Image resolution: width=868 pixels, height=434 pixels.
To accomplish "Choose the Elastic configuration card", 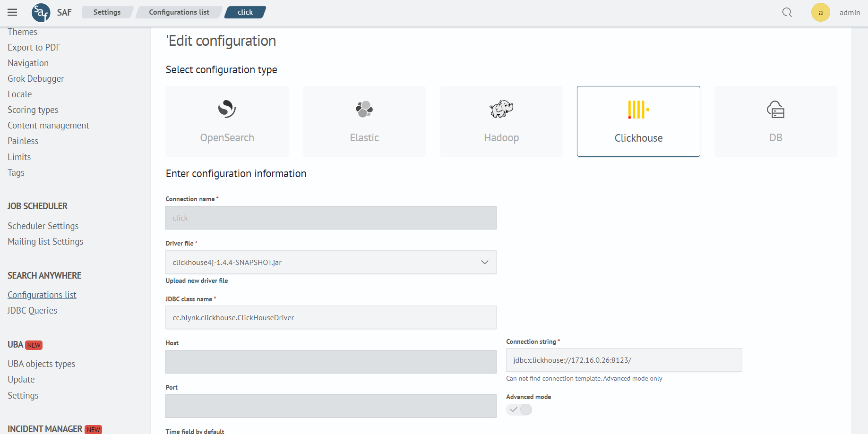I will point(364,121).
